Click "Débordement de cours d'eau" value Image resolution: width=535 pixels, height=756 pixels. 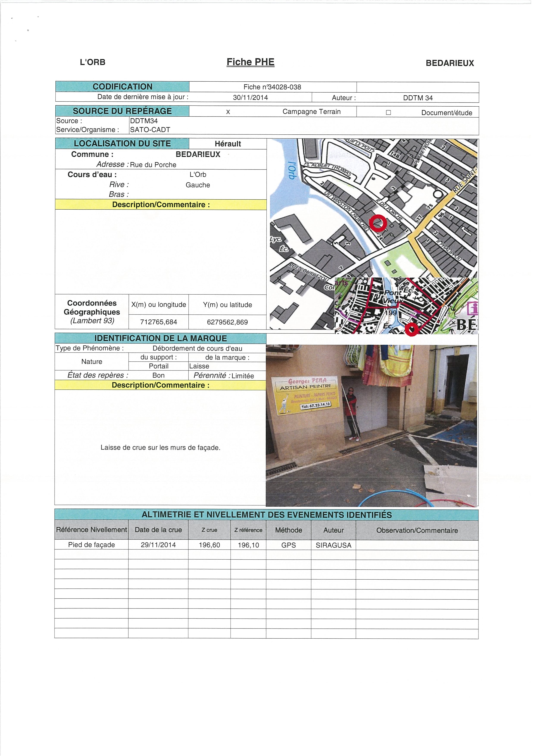click(197, 348)
